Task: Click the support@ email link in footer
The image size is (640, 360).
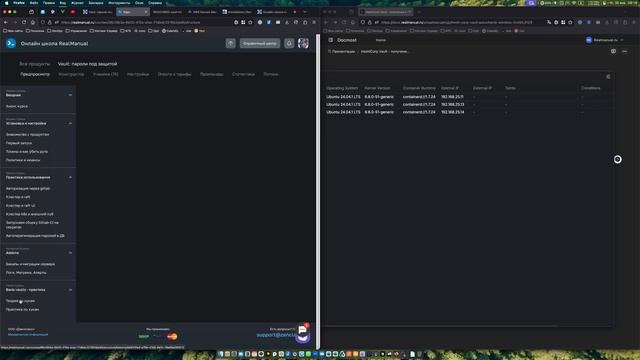Action: tap(277, 335)
